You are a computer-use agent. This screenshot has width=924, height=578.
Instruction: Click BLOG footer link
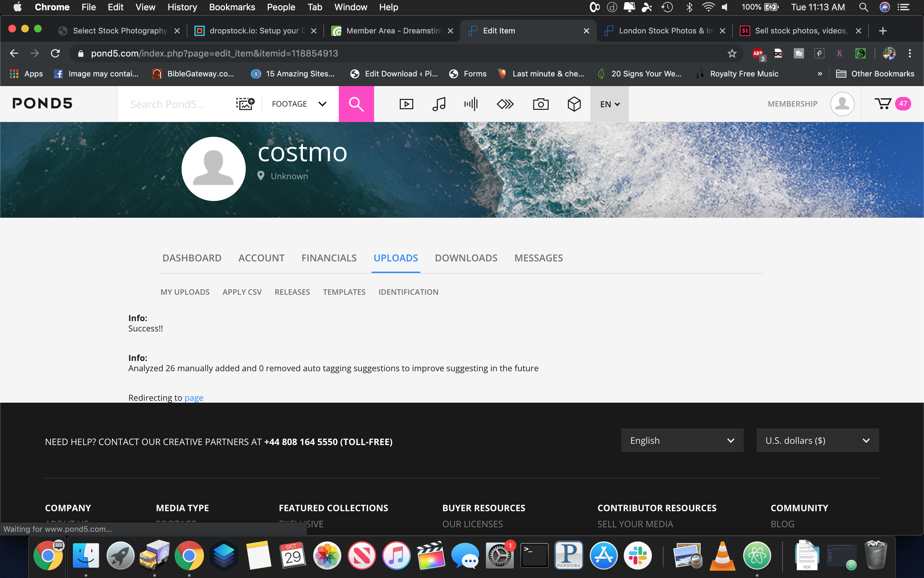782,524
